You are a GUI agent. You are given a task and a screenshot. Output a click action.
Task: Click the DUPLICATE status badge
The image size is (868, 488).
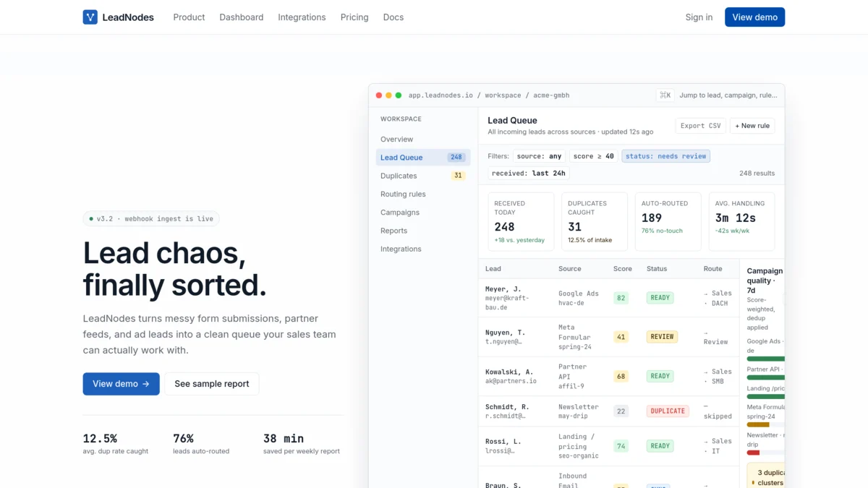[x=668, y=411]
